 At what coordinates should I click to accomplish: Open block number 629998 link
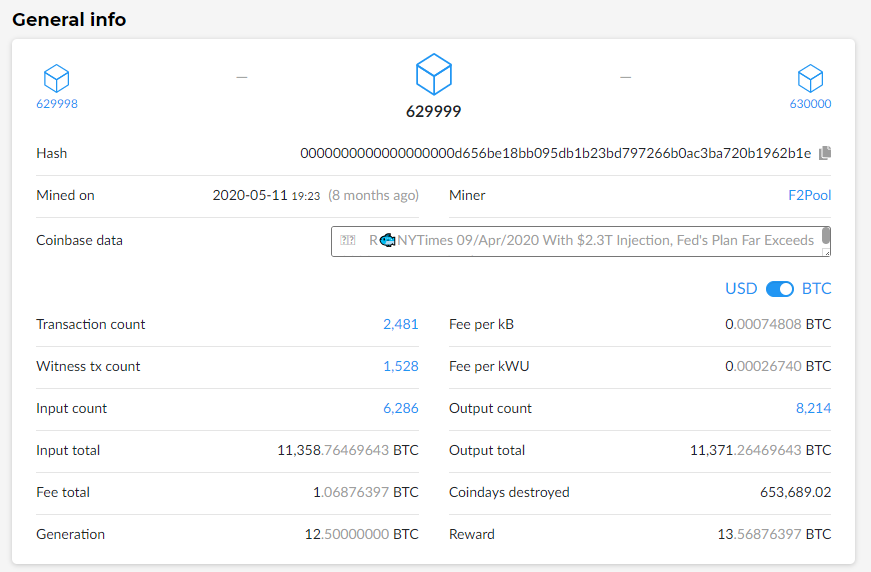tap(57, 104)
